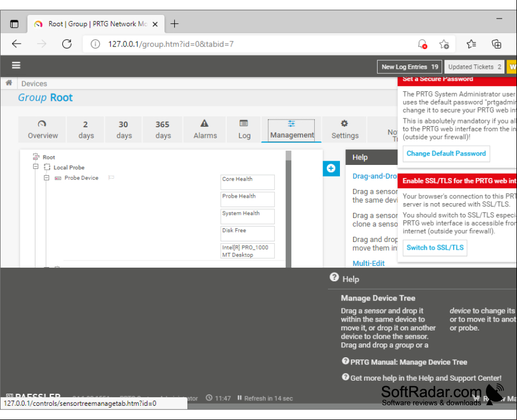Open the favorites list
The image size is (517, 420).
(x=471, y=44)
